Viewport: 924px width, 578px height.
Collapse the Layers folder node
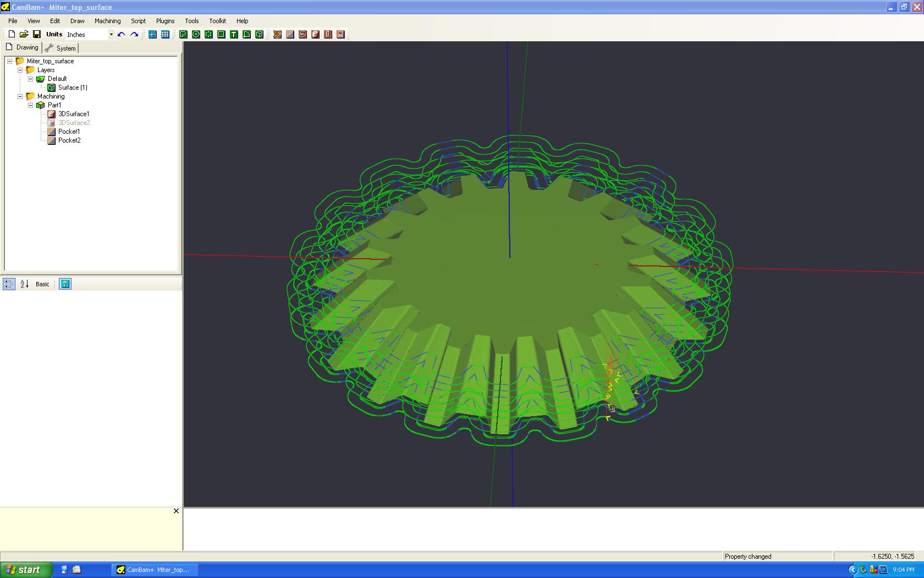(x=20, y=70)
